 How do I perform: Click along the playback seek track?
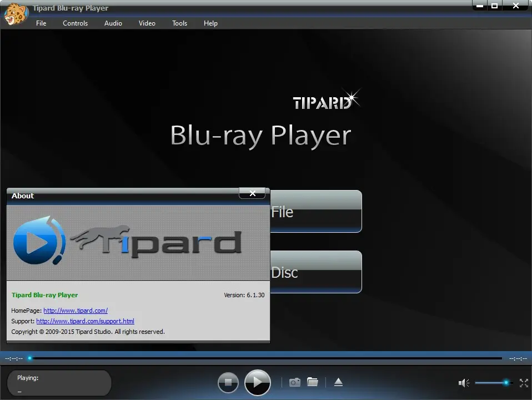[267, 358]
